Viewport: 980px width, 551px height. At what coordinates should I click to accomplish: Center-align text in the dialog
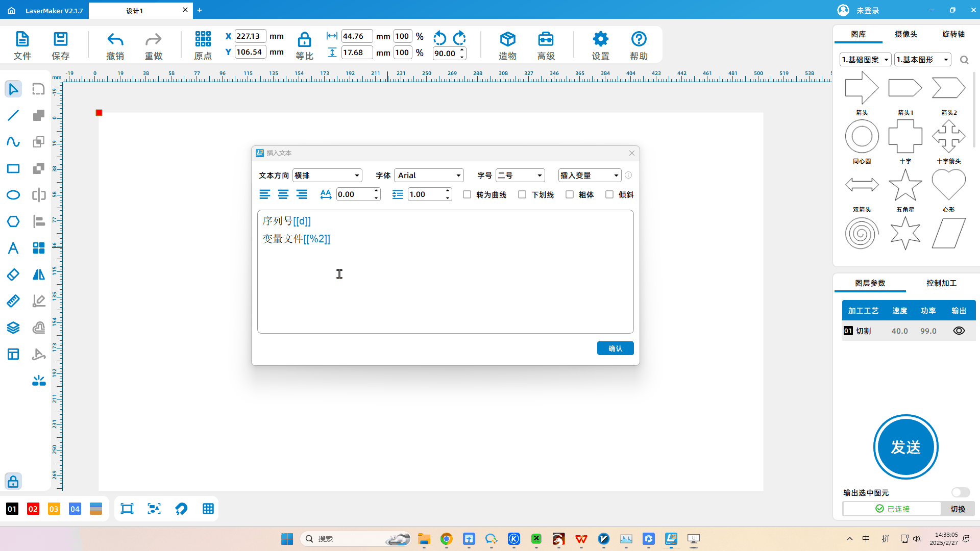pos(283,194)
